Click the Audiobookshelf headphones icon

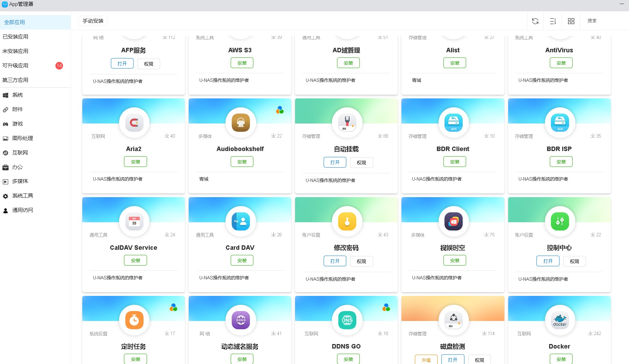pos(240,122)
